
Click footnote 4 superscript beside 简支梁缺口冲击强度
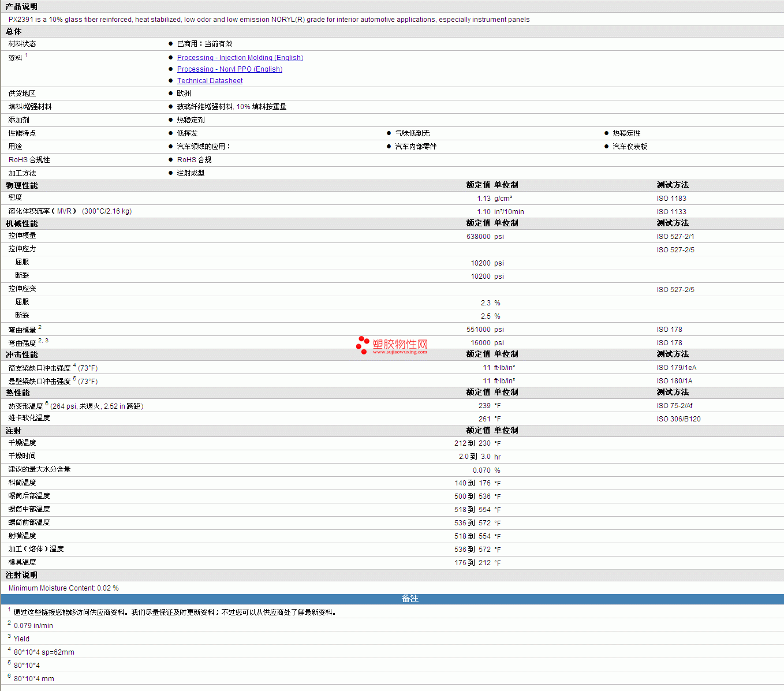click(74, 365)
